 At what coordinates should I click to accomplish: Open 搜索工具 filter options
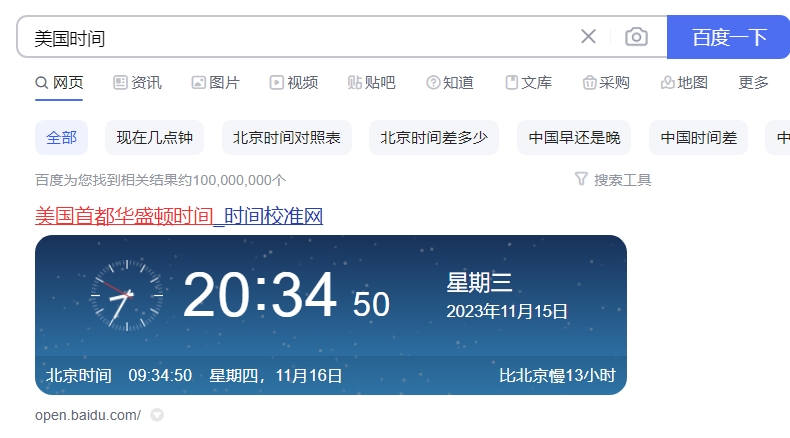[x=613, y=180]
